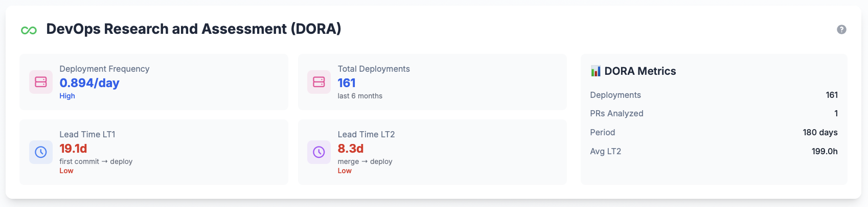This screenshot has width=868, height=207.
Task: Click the bar chart icon beside DORA Metrics
Action: pyautogui.click(x=596, y=71)
